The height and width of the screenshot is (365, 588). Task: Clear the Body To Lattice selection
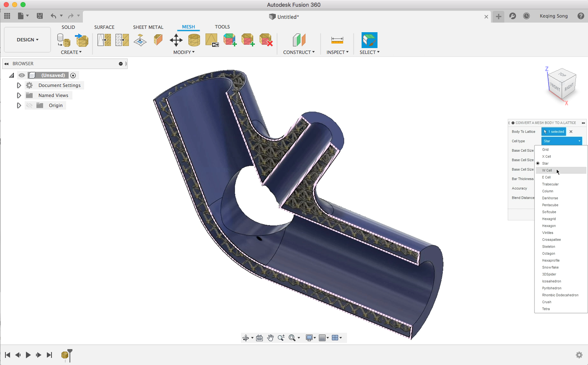pyautogui.click(x=571, y=132)
